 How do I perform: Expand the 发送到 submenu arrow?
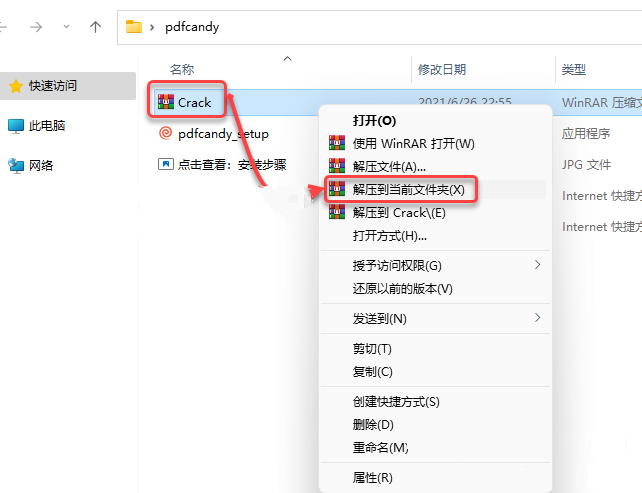pos(538,318)
